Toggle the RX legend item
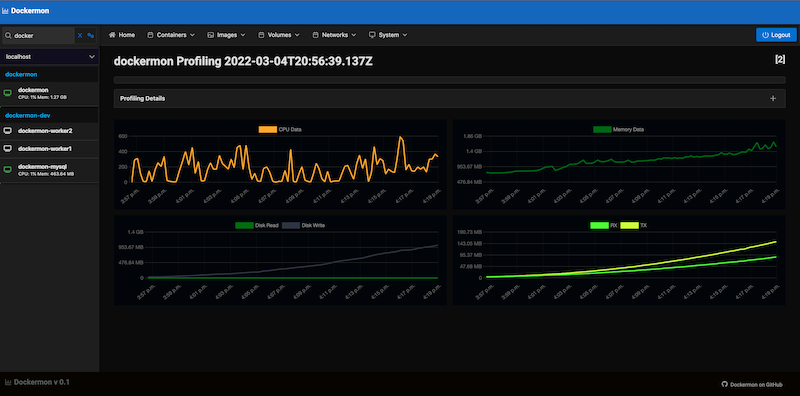Viewport: 800px width, 396px height. click(x=603, y=225)
